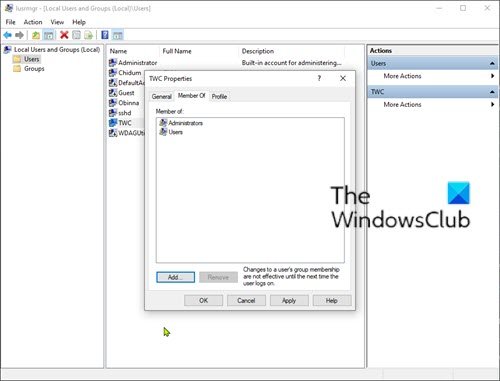This screenshot has height=381, width=500.
Task: Collapse the TWC section in Actions pane
Action: (492, 92)
